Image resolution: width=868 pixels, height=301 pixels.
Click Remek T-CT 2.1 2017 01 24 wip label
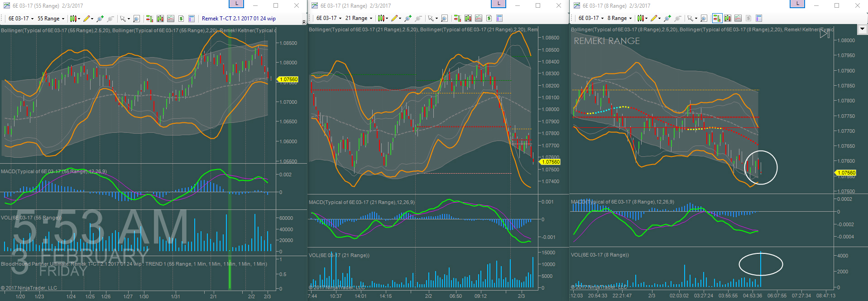pos(239,19)
